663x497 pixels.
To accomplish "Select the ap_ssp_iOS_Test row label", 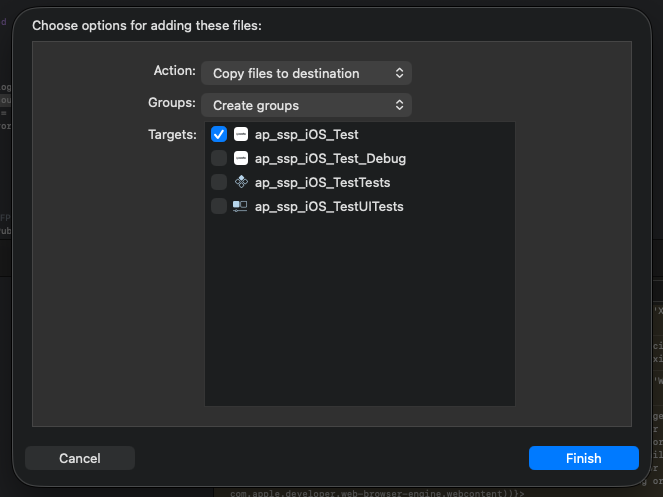I will pyautogui.click(x=306, y=134).
